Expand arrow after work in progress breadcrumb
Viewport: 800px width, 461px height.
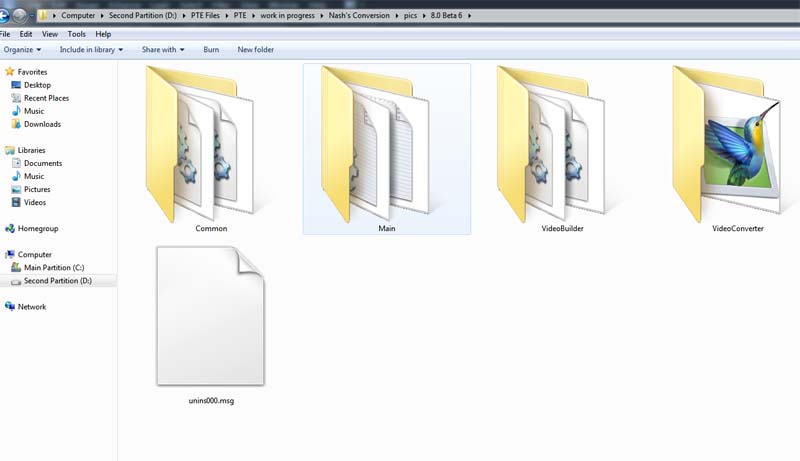pyautogui.click(x=322, y=16)
